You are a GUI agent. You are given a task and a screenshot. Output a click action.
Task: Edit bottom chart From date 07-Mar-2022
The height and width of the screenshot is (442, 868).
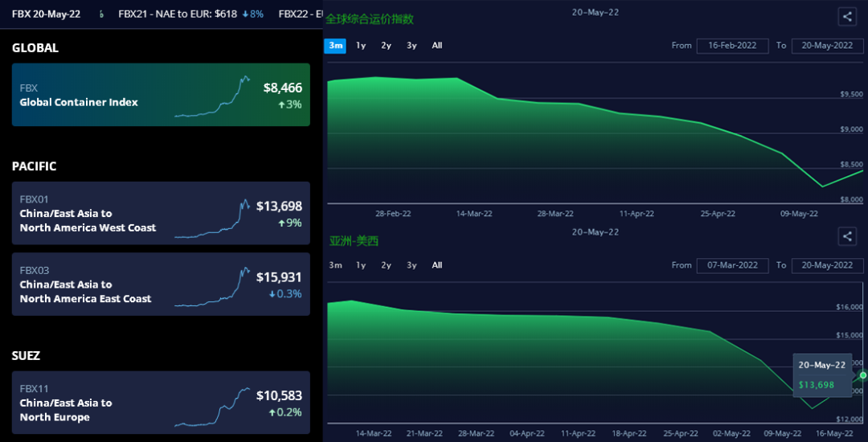click(x=732, y=265)
